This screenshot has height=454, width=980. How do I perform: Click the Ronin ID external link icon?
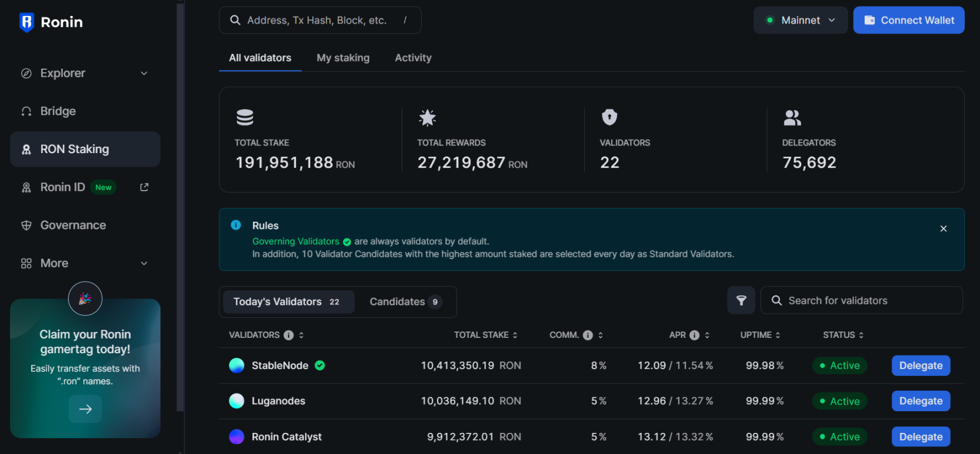click(x=144, y=187)
